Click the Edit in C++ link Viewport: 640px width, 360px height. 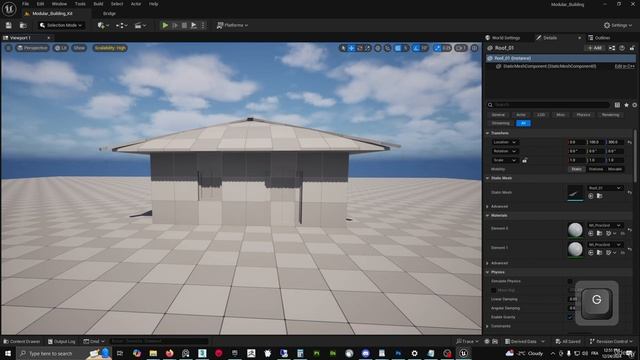[x=624, y=66]
